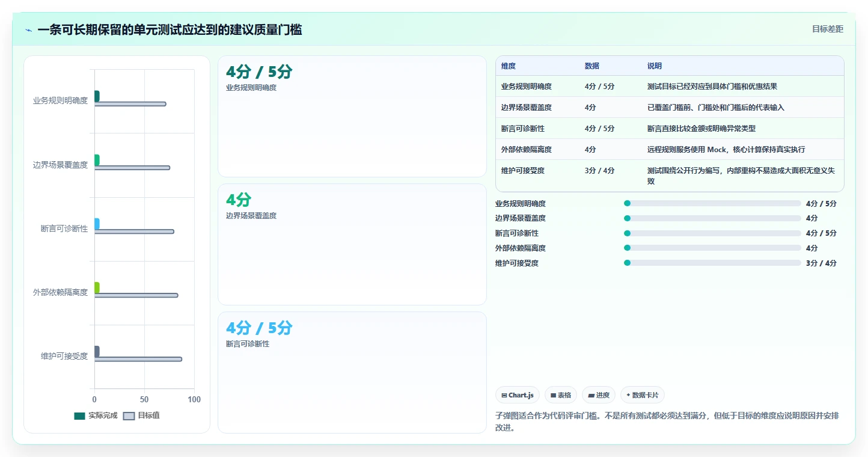Screen dimensions: 868x457
Task: Click the 边界场景覆盖度 target bar in chart
Action: point(132,168)
